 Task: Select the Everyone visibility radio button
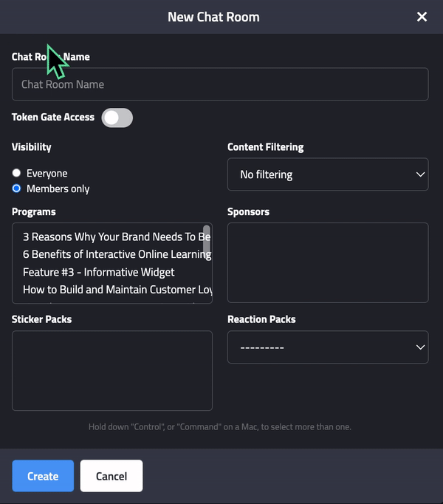point(16,173)
